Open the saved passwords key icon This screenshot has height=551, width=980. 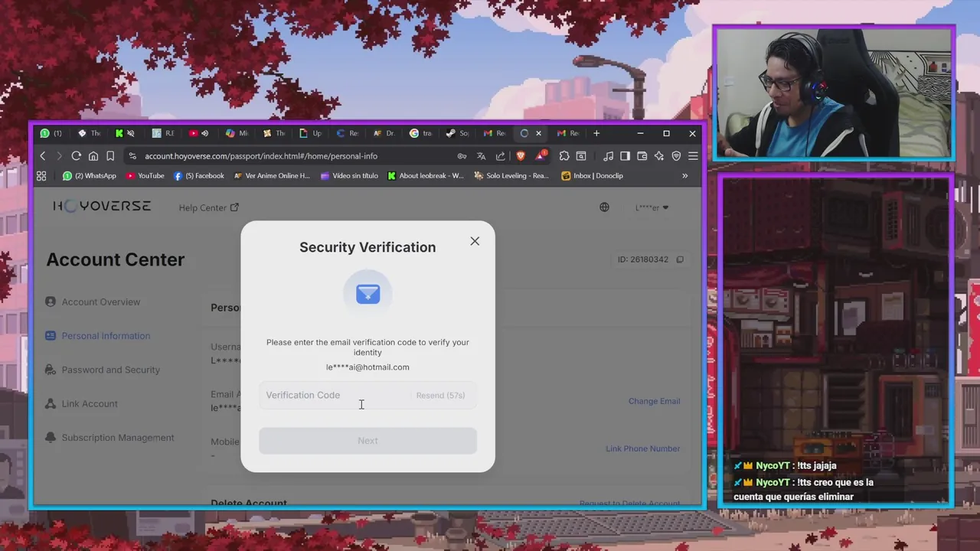tap(462, 156)
